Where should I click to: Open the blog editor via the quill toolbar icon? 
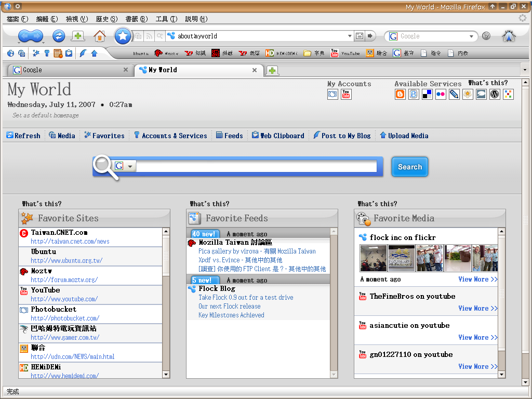click(x=83, y=54)
